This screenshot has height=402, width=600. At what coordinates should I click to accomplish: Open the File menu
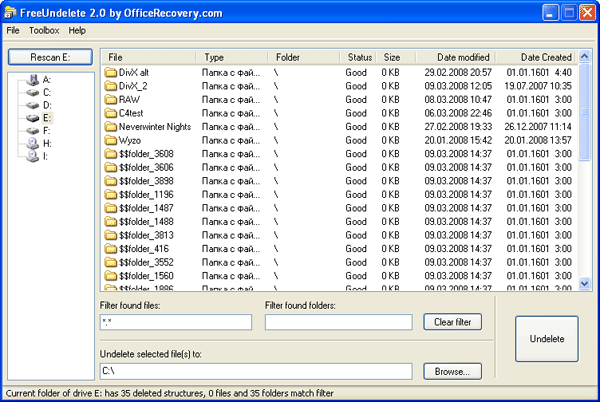coord(13,31)
